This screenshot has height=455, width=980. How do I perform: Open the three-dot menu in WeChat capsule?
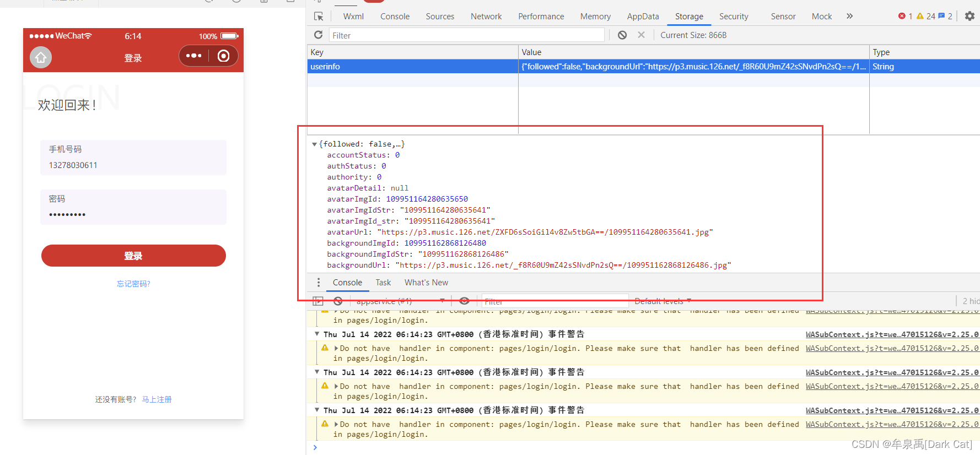pyautogui.click(x=194, y=56)
